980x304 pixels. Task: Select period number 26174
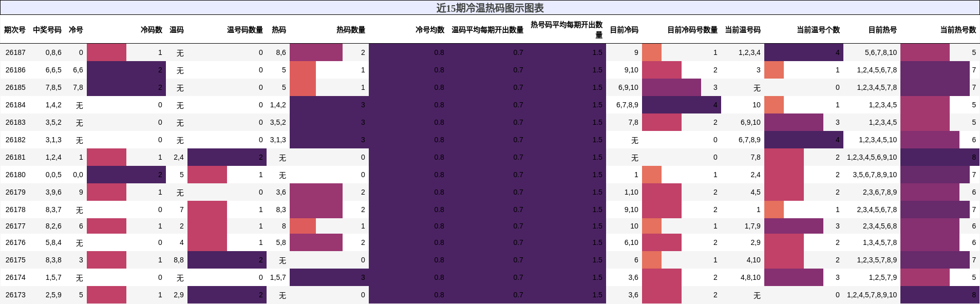point(15,277)
